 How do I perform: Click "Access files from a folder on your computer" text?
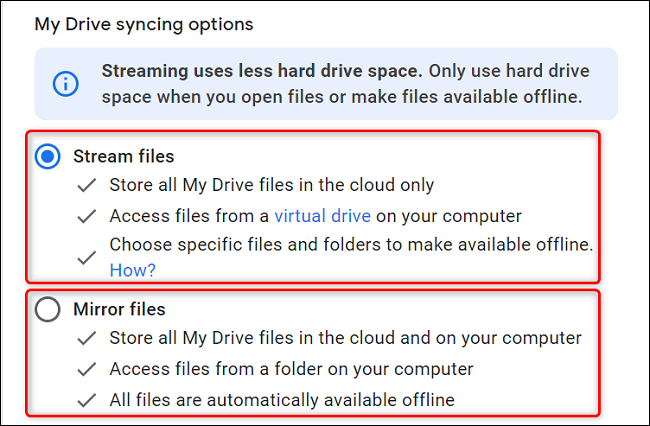point(291,370)
